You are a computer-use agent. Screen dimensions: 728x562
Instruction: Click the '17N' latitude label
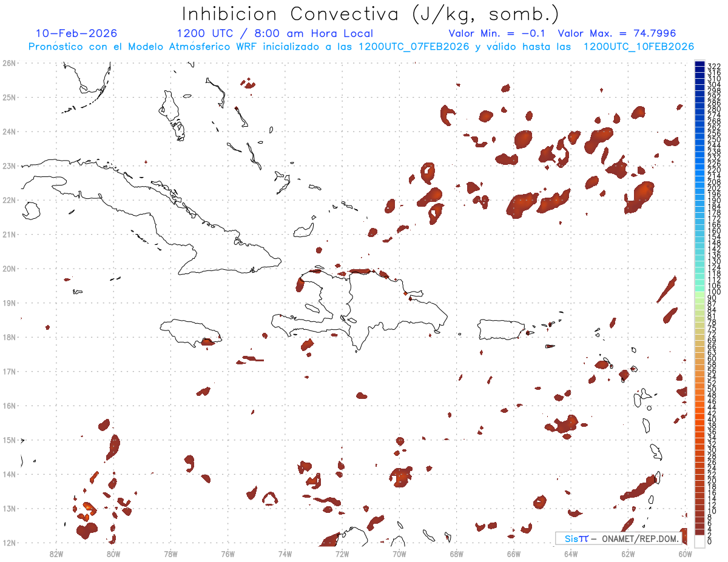click(x=9, y=371)
